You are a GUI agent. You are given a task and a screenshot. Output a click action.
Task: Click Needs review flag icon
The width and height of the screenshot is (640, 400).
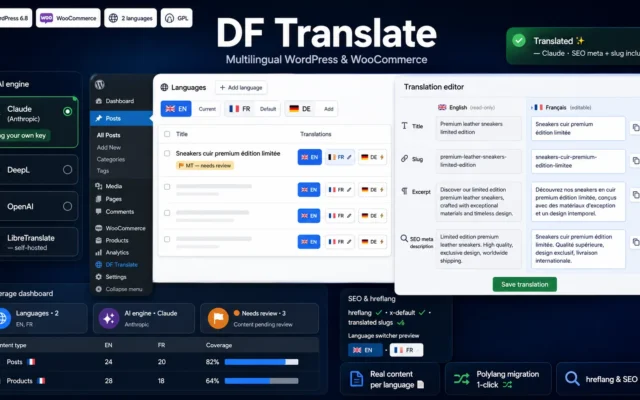point(218,318)
